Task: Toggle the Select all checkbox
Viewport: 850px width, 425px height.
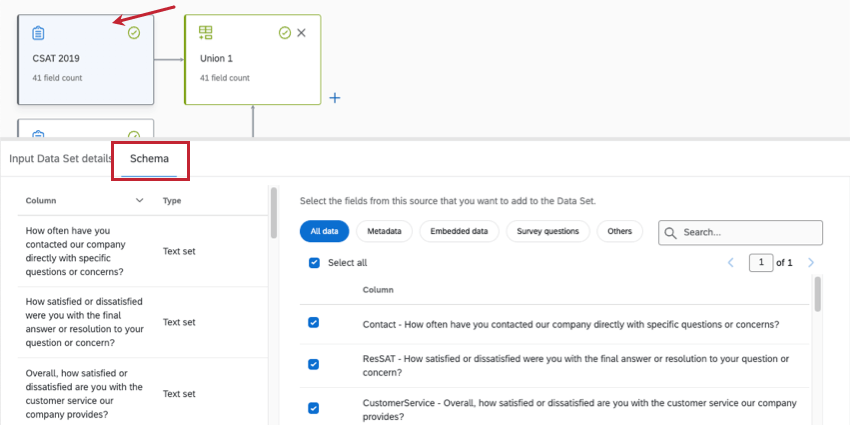Action: click(x=314, y=263)
